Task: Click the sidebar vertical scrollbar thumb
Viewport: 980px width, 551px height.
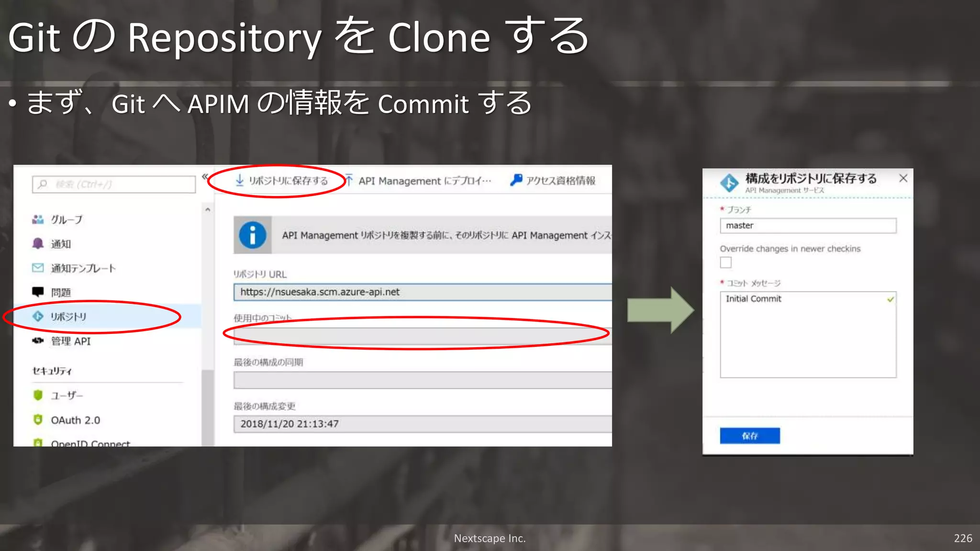Action: (207, 408)
